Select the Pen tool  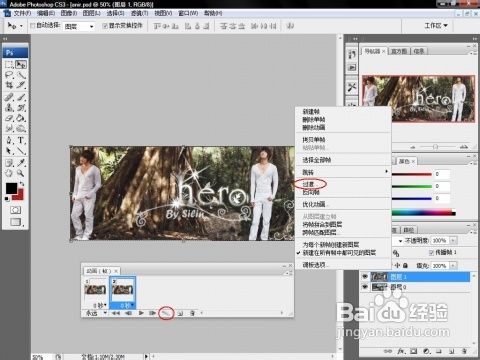(9, 140)
